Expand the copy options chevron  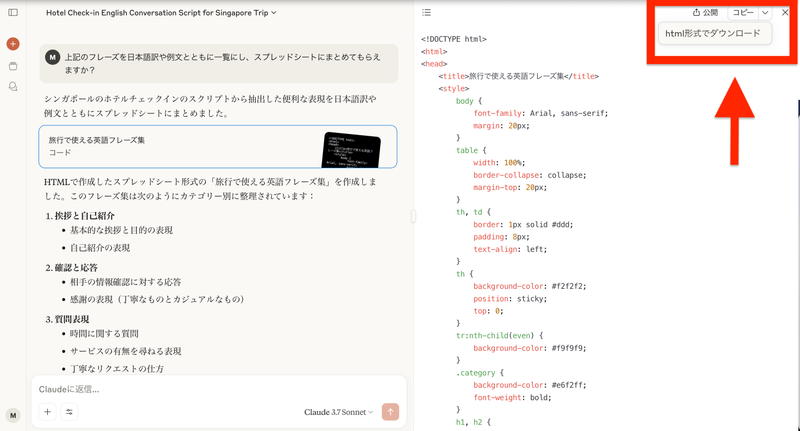[765, 13]
